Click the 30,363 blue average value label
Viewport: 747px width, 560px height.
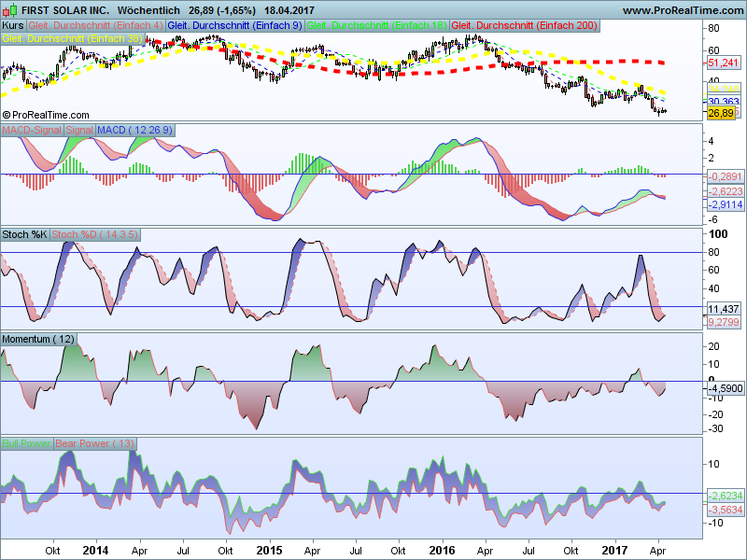point(723,101)
